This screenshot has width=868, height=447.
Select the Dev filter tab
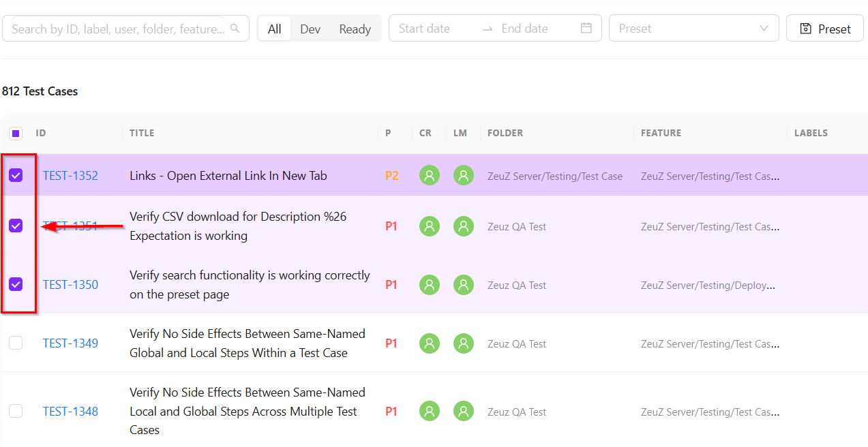click(310, 29)
